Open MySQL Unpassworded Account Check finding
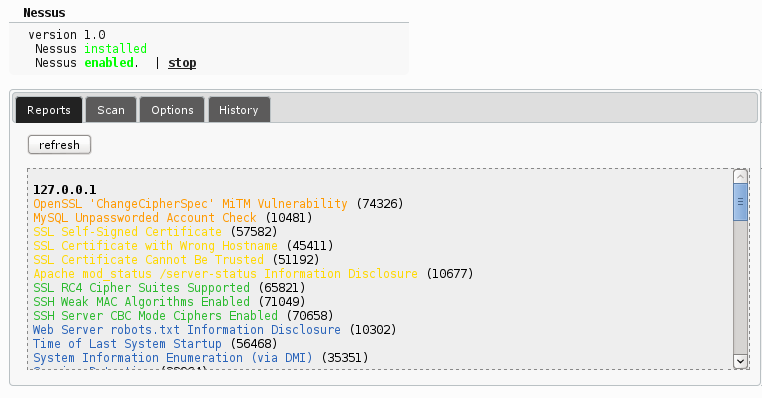The height and width of the screenshot is (398, 762). (x=145, y=218)
